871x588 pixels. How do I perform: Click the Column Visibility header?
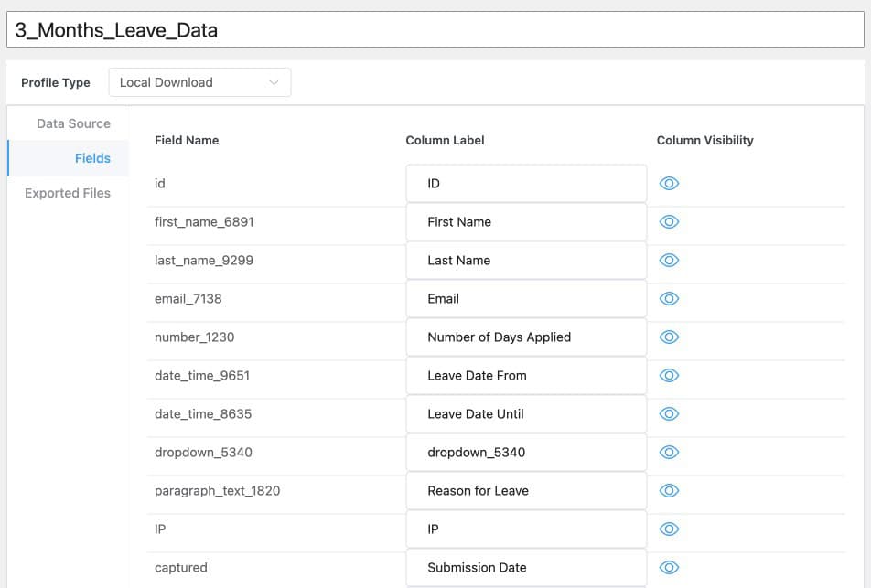click(x=704, y=140)
